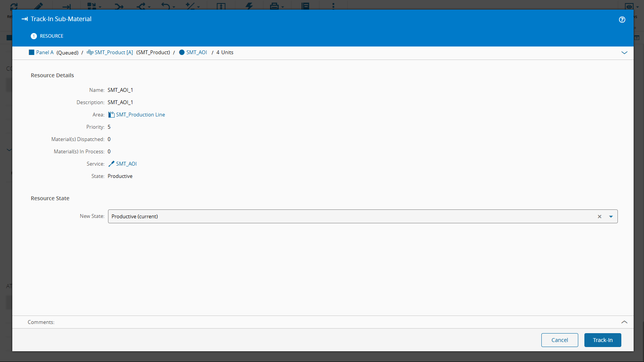Open the New State dropdown arrow
Image resolution: width=644 pixels, height=362 pixels.
coord(611,216)
